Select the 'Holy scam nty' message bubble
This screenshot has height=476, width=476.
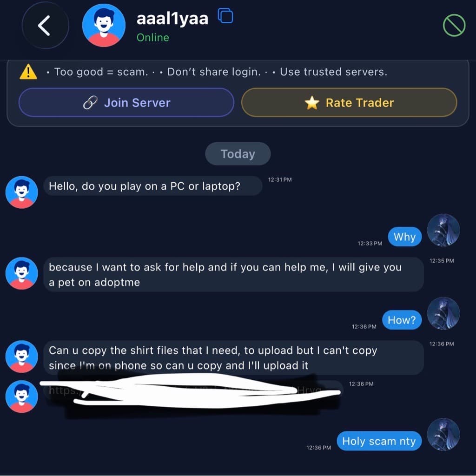379,441
